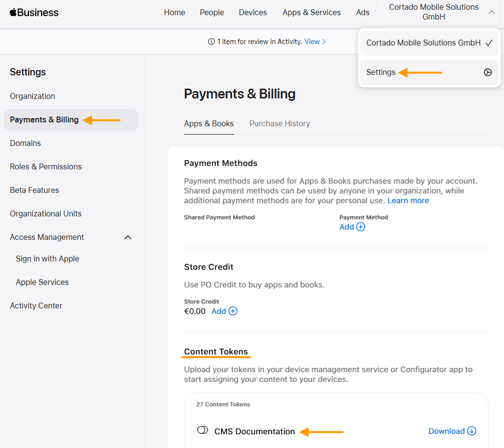This screenshot has width=504, height=448.
Task: Open the Ads menu item
Action: pos(363,13)
